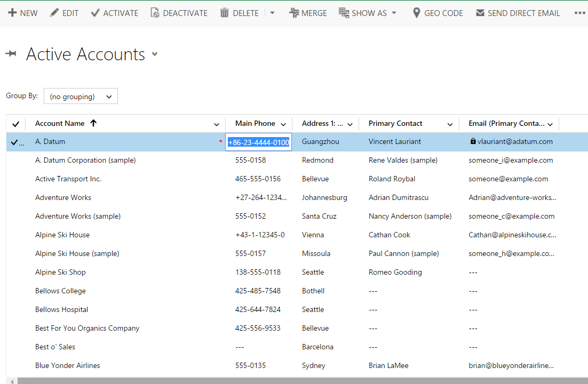Expand the SHOW AS dropdown
The width and height of the screenshot is (588, 384).
(393, 13)
